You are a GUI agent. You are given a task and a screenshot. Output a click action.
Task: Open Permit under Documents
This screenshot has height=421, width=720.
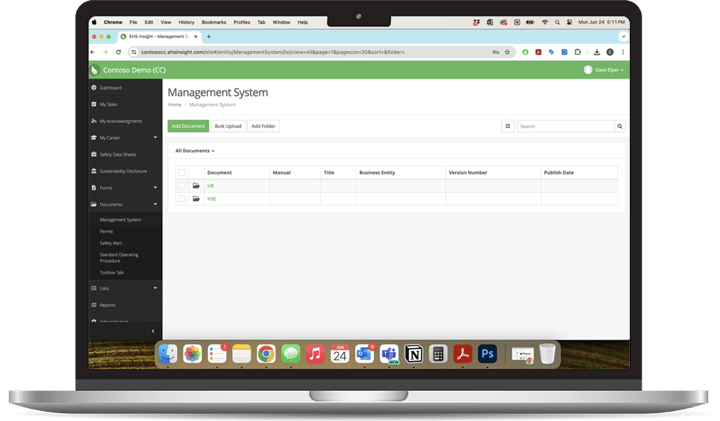point(106,231)
